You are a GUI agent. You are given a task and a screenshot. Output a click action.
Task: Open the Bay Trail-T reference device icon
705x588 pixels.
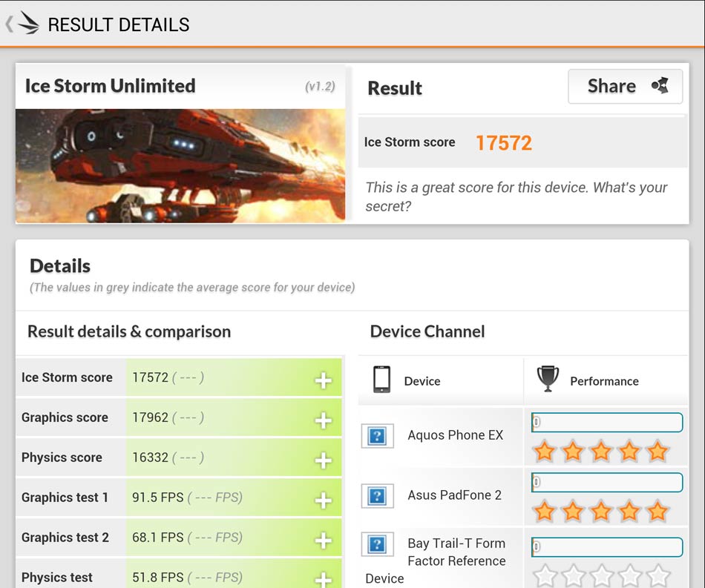[377, 544]
